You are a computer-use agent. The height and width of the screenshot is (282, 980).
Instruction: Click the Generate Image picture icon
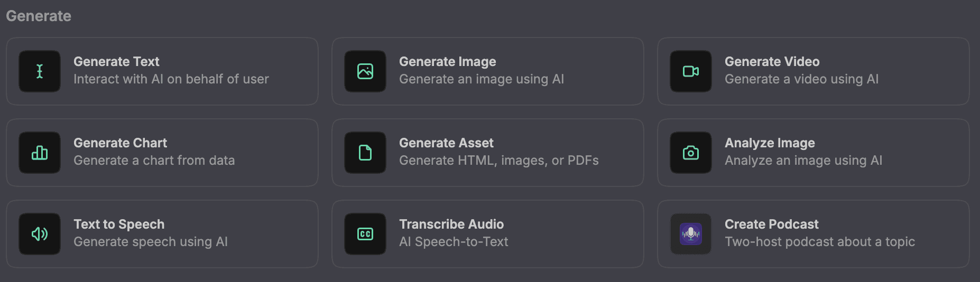365,71
